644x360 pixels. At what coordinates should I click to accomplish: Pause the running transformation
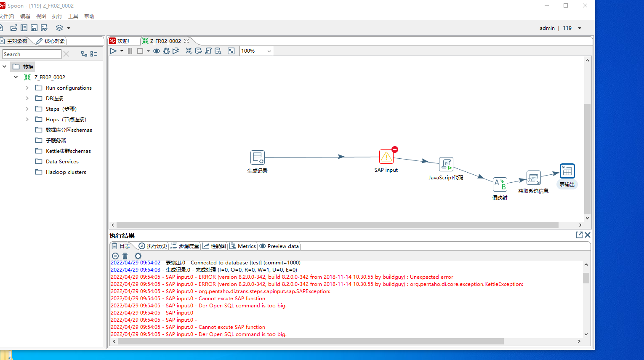tap(130, 51)
